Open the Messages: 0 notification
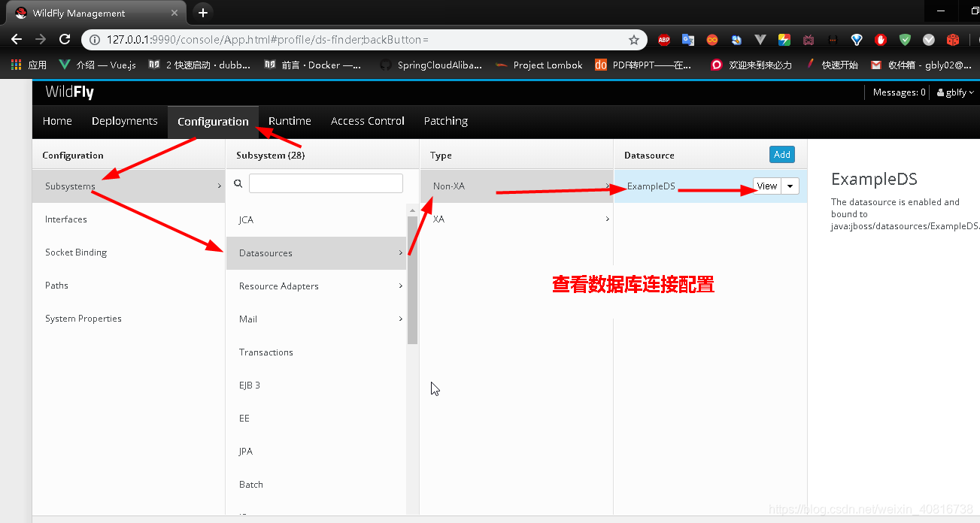 click(899, 92)
